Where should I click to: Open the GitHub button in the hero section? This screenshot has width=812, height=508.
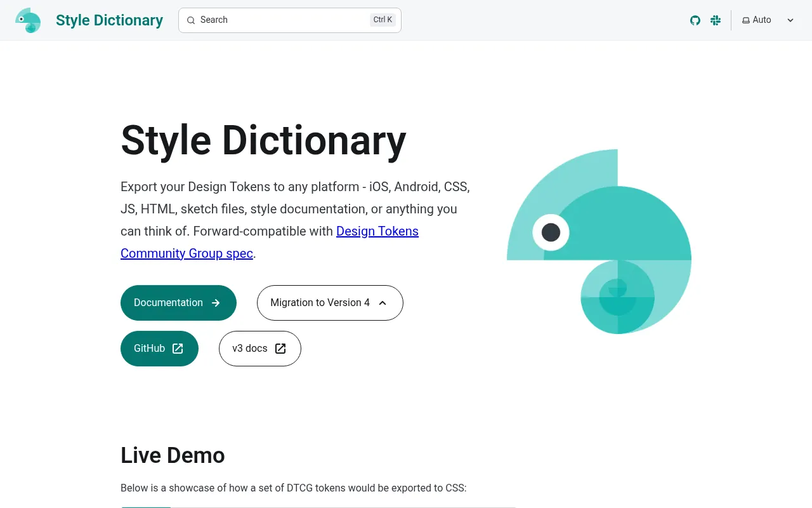pyautogui.click(x=159, y=349)
